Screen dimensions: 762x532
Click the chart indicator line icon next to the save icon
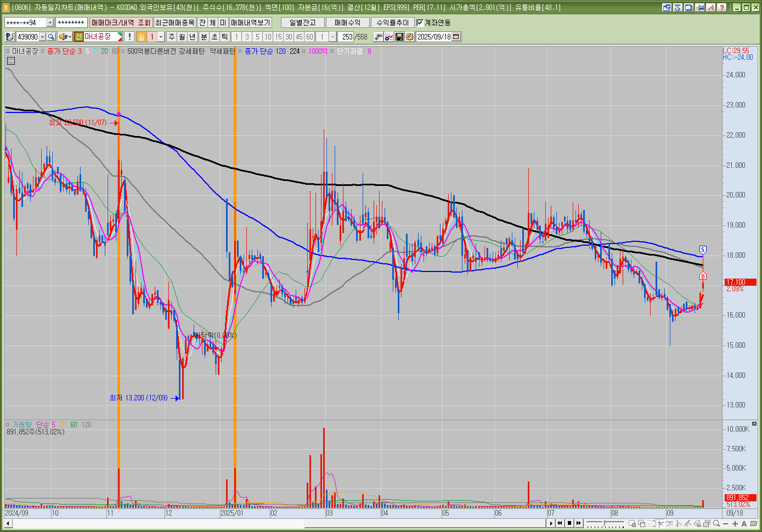point(389,37)
